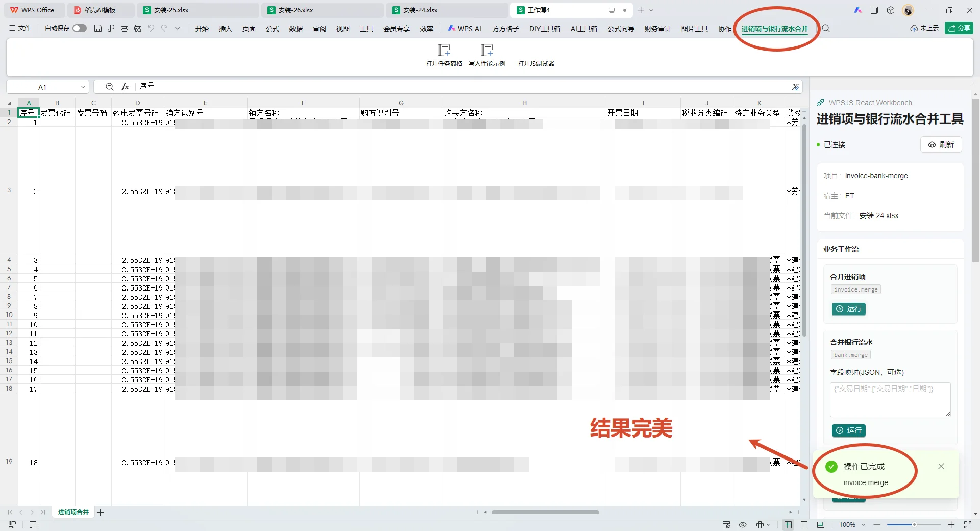
Task: Click the WPS AI icon in title bar
Action: 858,10
